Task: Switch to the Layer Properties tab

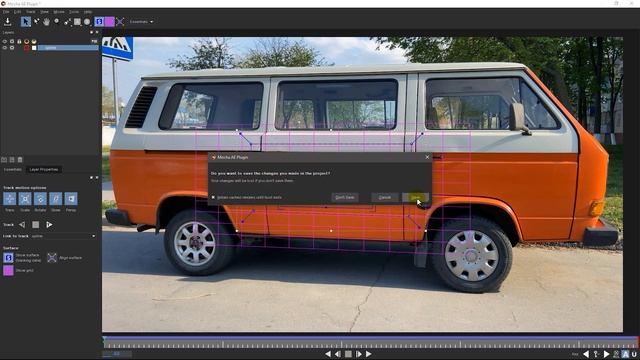Action: (x=44, y=169)
